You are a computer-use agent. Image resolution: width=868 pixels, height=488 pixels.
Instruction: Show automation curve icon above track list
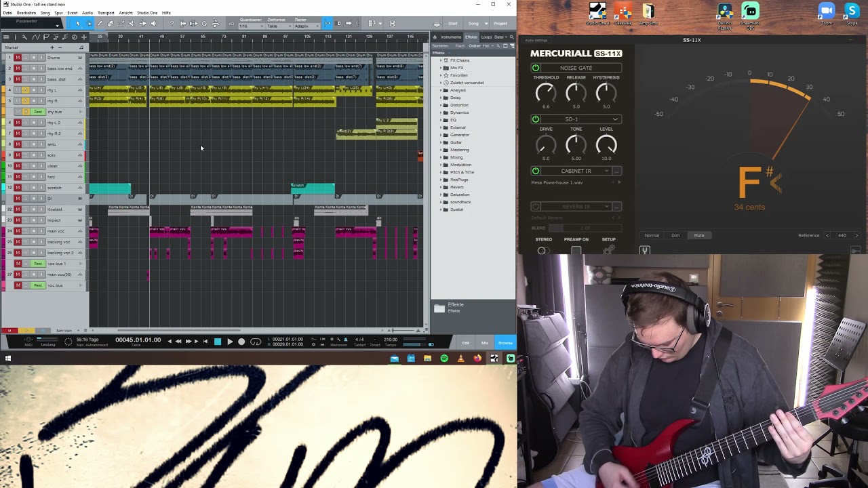(36, 37)
